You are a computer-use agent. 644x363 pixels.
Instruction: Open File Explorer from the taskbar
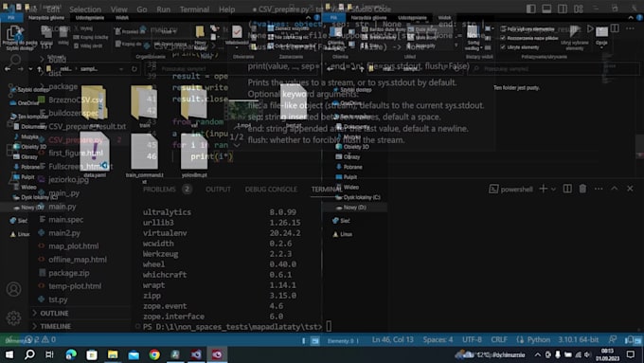tap(113, 354)
